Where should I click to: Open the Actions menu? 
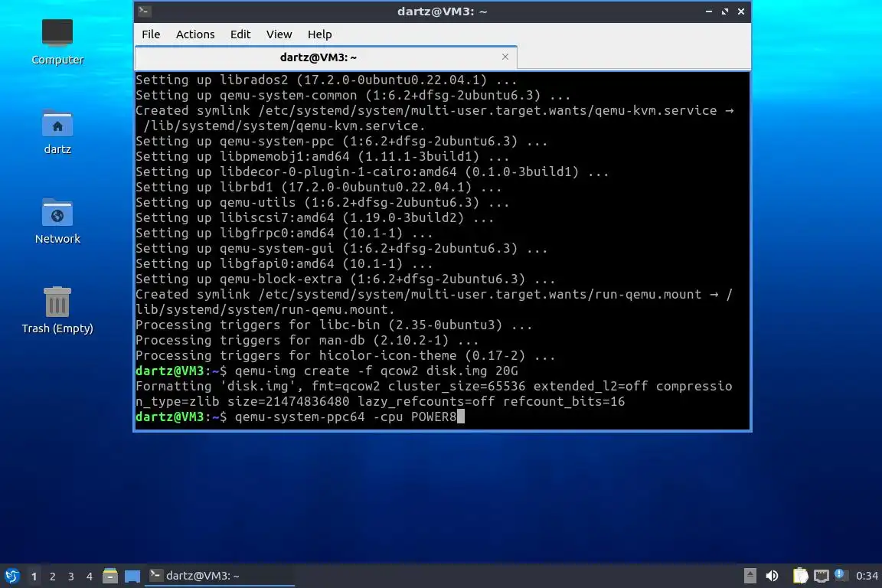point(195,34)
